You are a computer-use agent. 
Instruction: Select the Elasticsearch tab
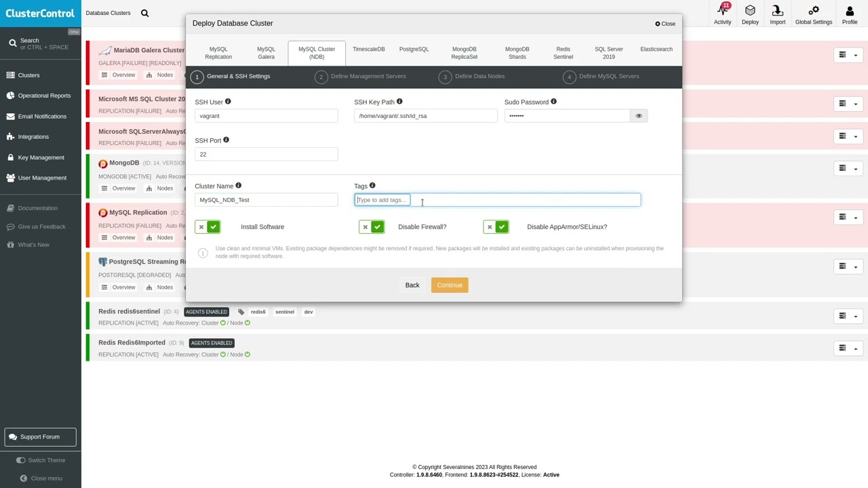(x=656, y=49)
